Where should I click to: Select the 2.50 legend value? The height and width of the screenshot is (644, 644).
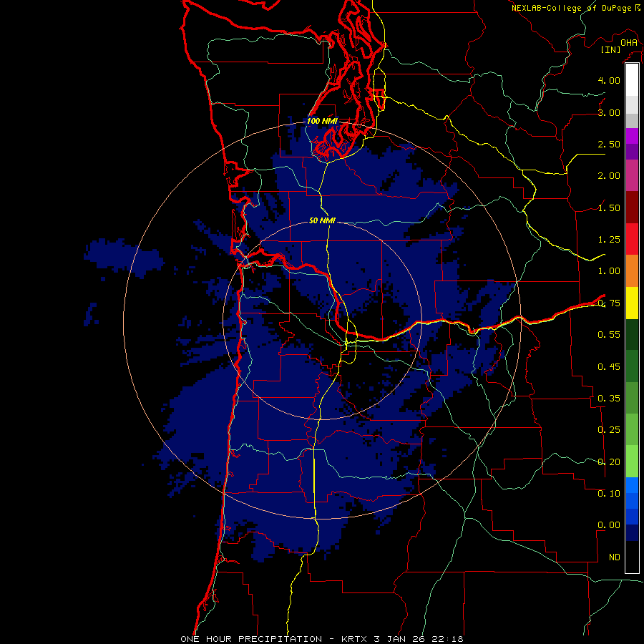coord(609,144)
